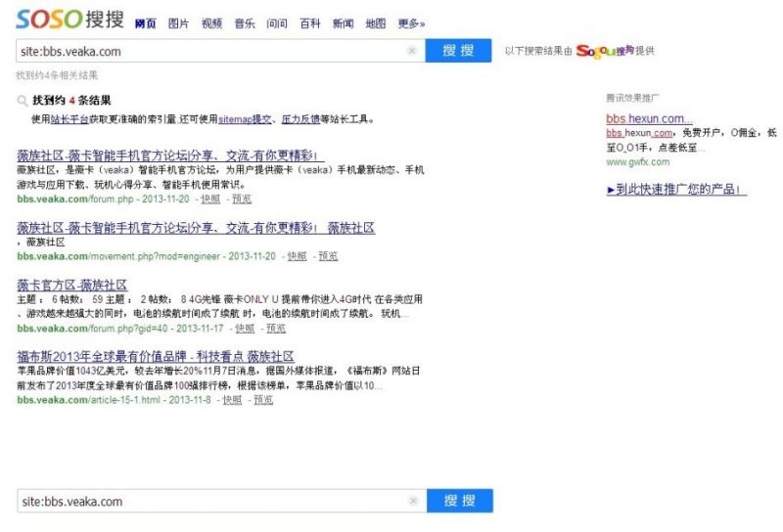This screenshot has height=532, width=783.
Task: Click the 腾讯效果推广 label
Action: 632,98
